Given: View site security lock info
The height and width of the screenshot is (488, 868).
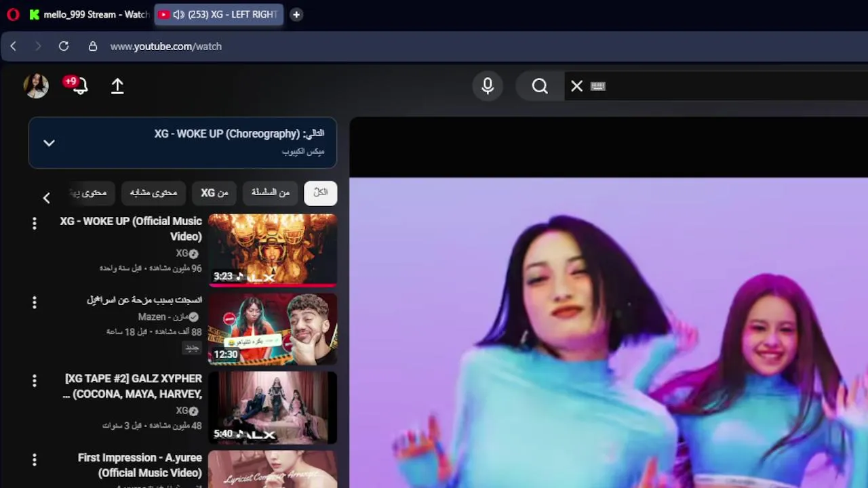Looking at the screenshot, I should tap(93, 46).
